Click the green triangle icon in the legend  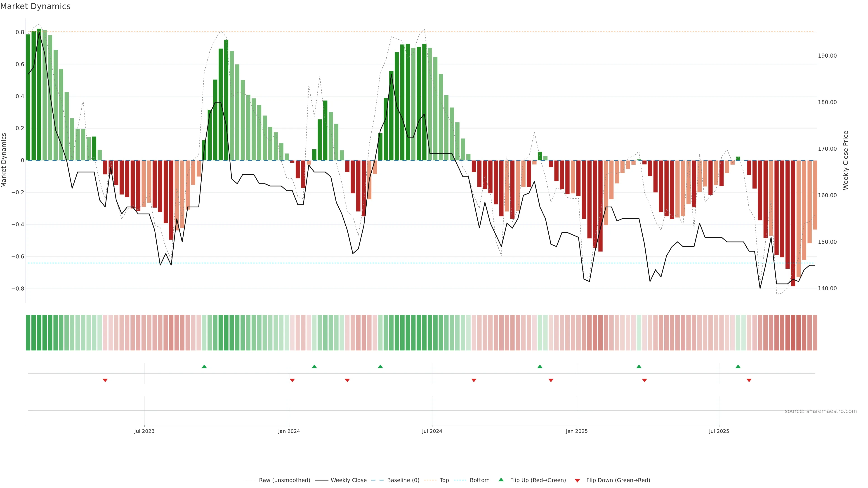[x=501, y=480]
